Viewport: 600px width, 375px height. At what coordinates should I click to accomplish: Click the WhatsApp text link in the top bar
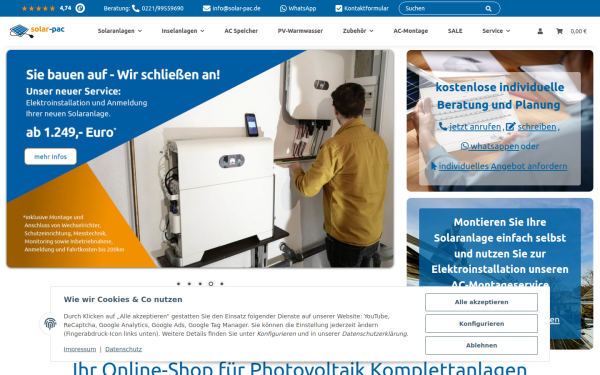click(x=302, y=8)
